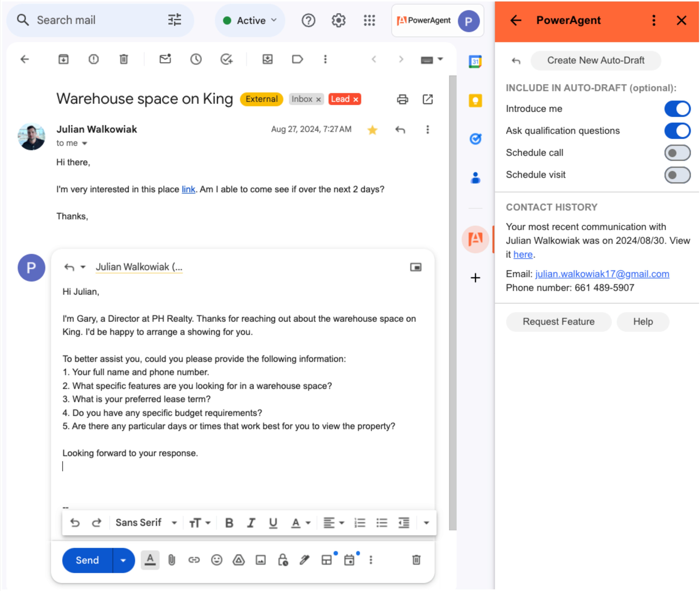This screenshot has width=700, height=591.
Task: Open the send options arrow
Action: click(x=123, y=560)
